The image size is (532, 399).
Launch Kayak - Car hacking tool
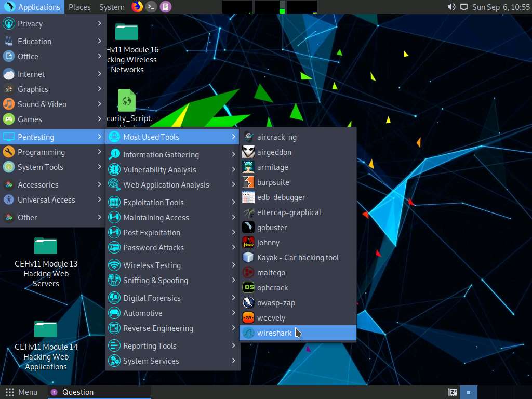tap(297, 257)
